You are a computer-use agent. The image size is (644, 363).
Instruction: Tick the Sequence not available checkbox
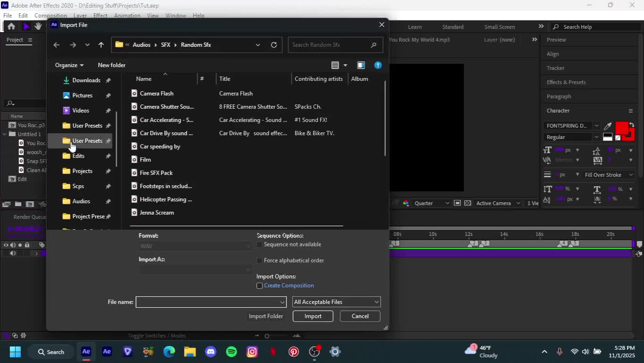coord(259,244)
